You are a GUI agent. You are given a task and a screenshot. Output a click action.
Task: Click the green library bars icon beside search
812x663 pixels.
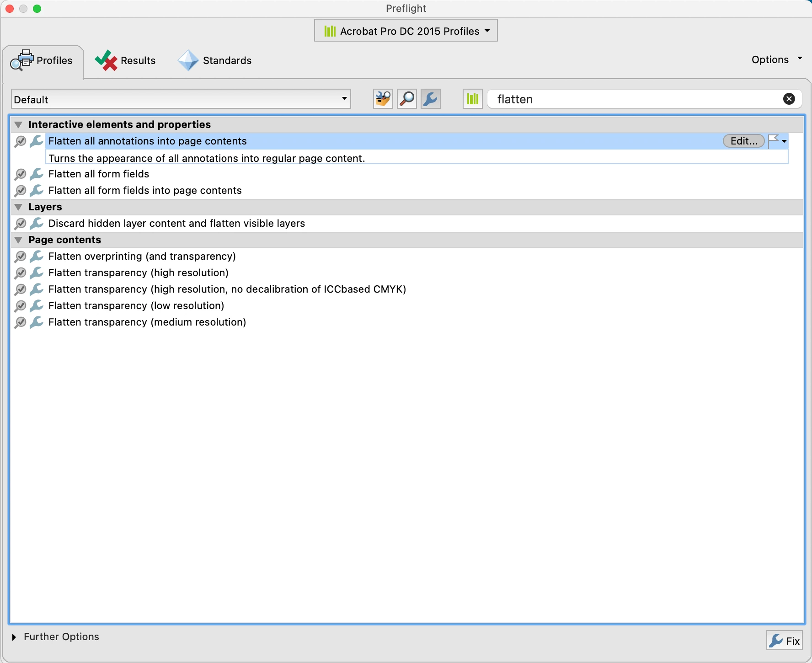coord(473,99)
